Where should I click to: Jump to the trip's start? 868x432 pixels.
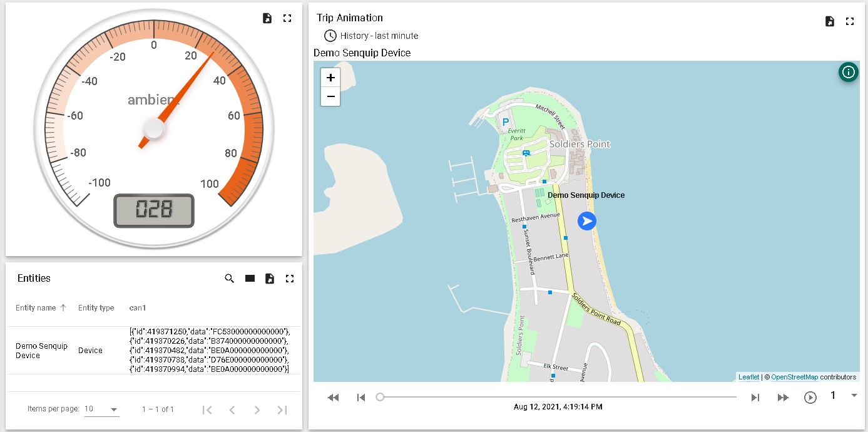click(360, 398)
